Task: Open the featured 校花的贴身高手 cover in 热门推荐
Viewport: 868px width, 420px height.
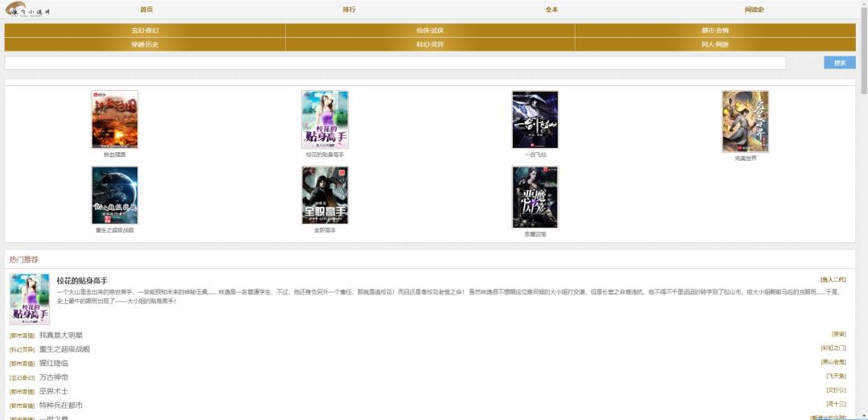Action: pos(30,299)
